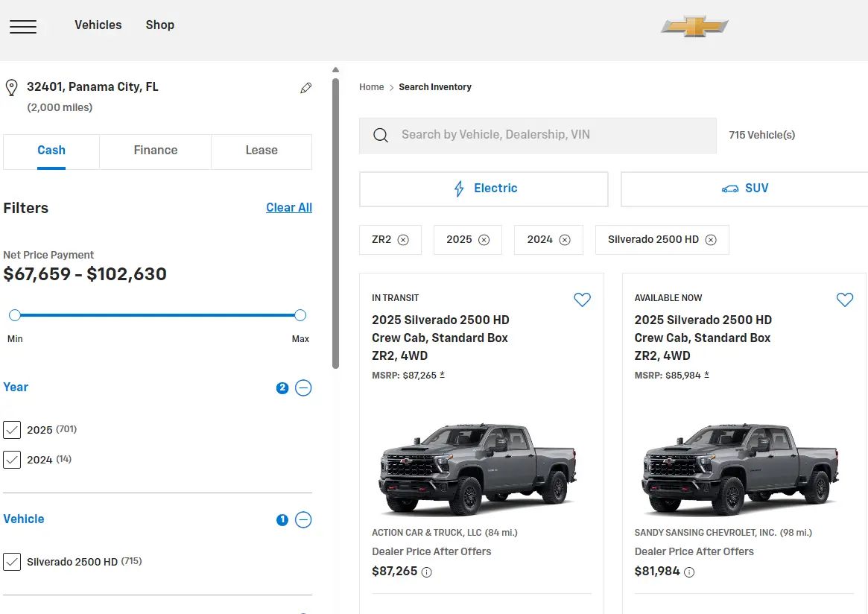
Task: Open the hamburger navigation menu
Action: coord(23,26)
